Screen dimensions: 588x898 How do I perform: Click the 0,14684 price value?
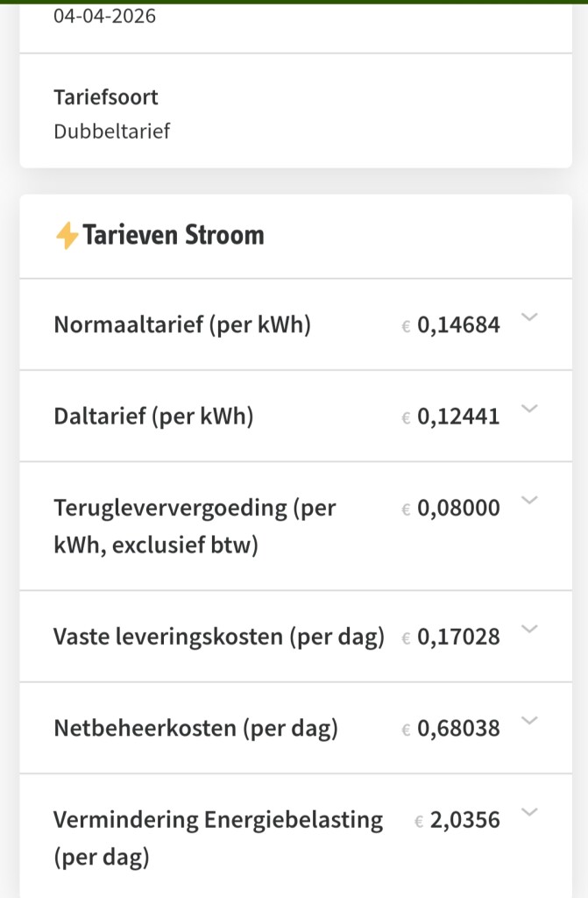coord(458,325)
